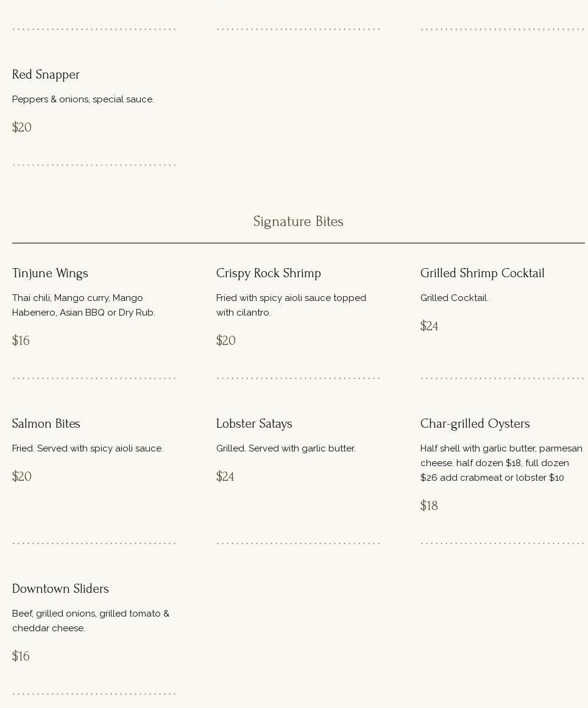The height and width of the screenshot is (708, 588).
Task: Click the $24 price under Lobster Satays
Action: coord(225,476)
